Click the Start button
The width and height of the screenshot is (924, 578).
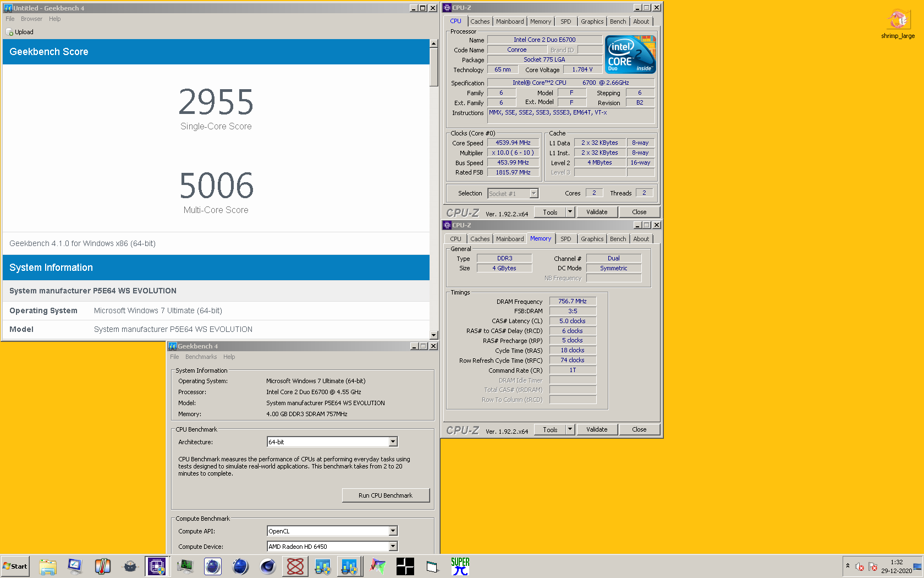click(15, 566)
